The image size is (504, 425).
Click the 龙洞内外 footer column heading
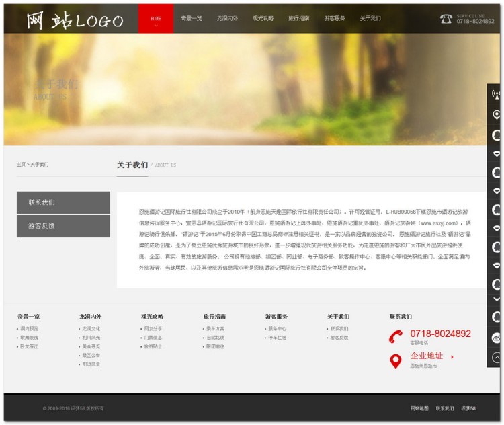(x=90, y=317)
